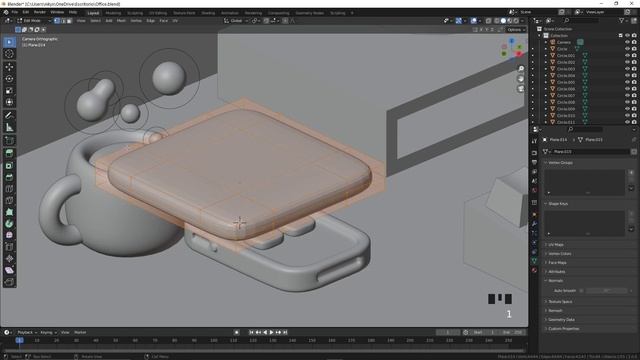The image size is (640, 360).
Task: Select the Edge Slide tool
Action: [9, 247]
